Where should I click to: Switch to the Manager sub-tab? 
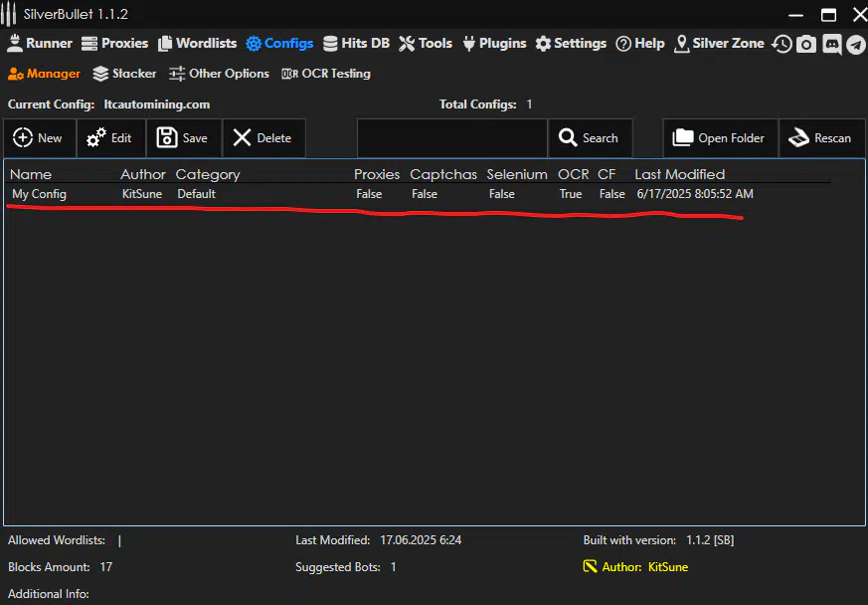45,73
